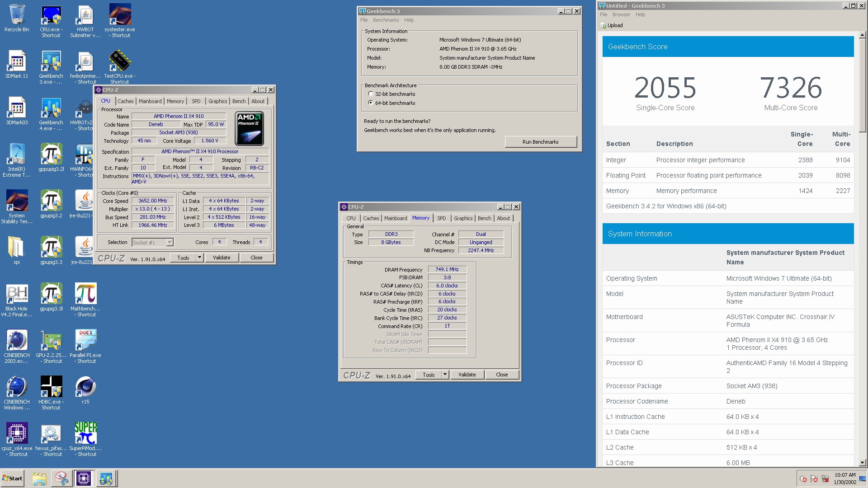The width and height of the screenshot is (868, 488).
Task: Click the Multi-Core Score 7326
Action: coord(791,87)
